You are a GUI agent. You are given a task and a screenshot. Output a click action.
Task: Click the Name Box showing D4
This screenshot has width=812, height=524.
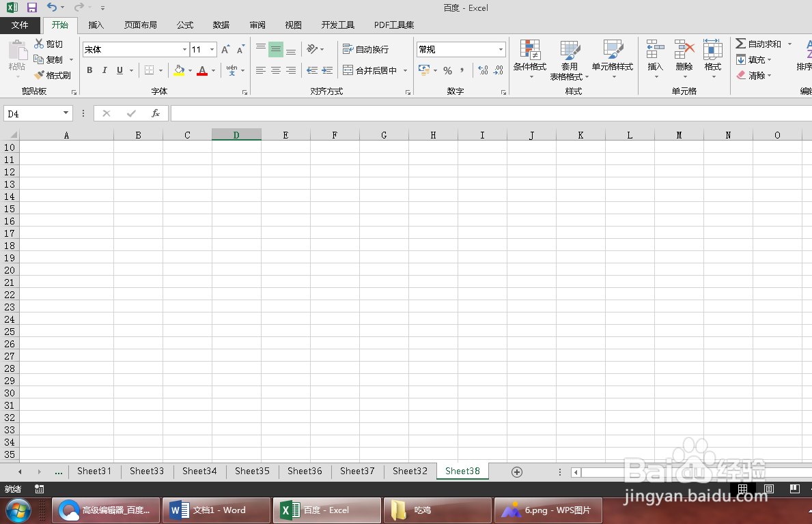[33, 114]
